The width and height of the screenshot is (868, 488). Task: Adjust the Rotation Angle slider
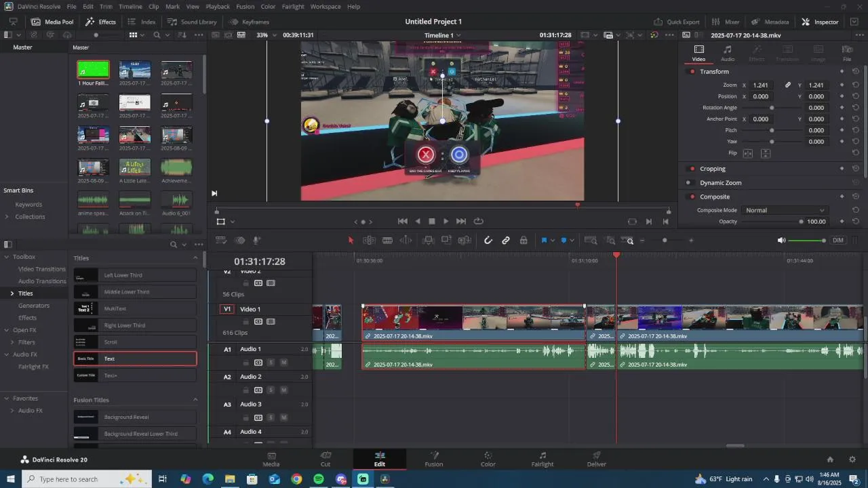coord(772,108)
